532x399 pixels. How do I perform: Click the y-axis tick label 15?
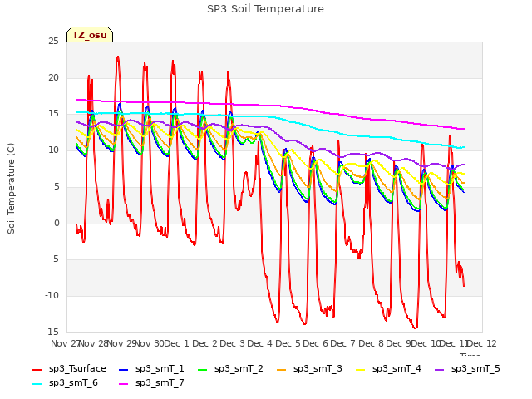(53, 114)
